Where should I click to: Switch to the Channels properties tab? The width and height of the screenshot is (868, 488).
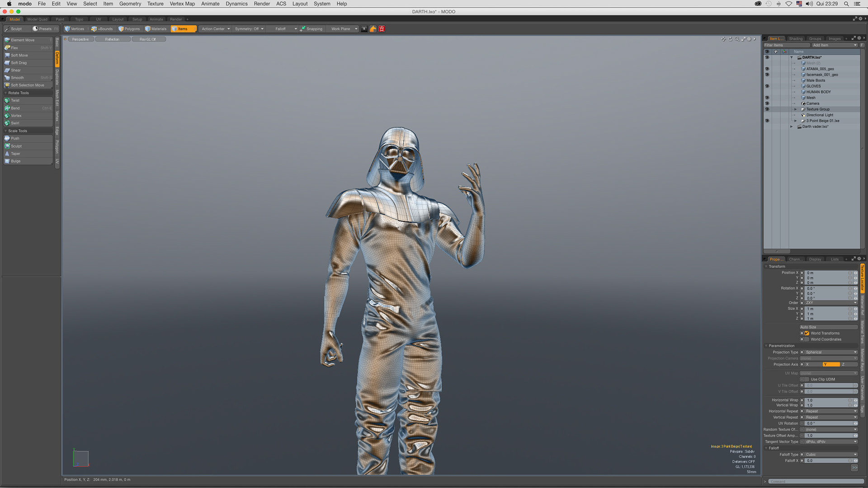tap(795, 259)
